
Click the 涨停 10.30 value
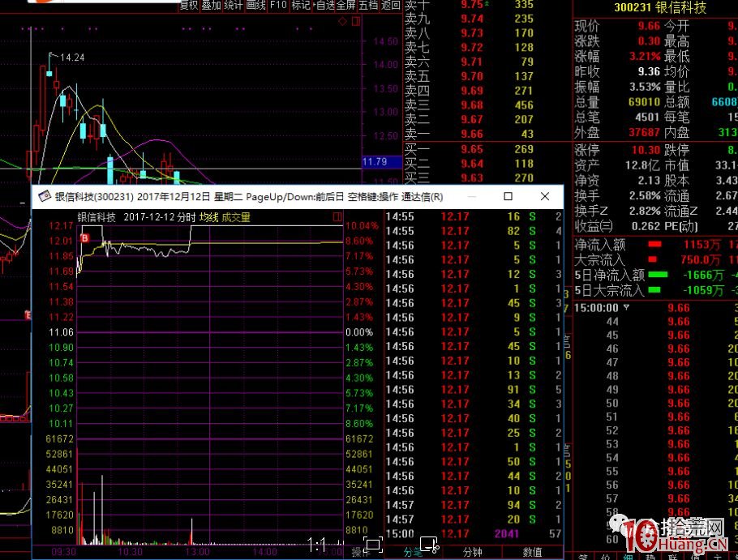pyautogui.click(x=646, y=151)
